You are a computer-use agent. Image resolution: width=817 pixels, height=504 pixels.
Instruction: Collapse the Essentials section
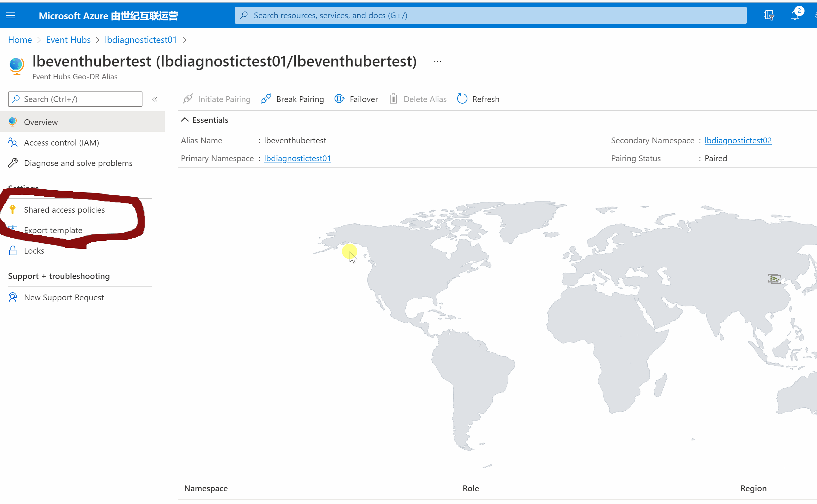point(185,120)
